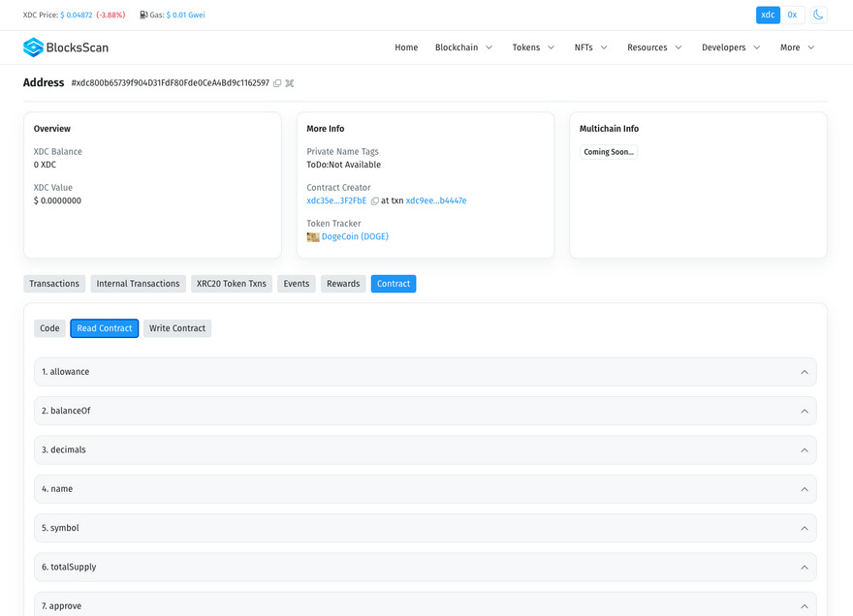The width and height of the screenshot is (853, 616).
Task: Switch to the Transactions tab
Action: pos(54,284)
